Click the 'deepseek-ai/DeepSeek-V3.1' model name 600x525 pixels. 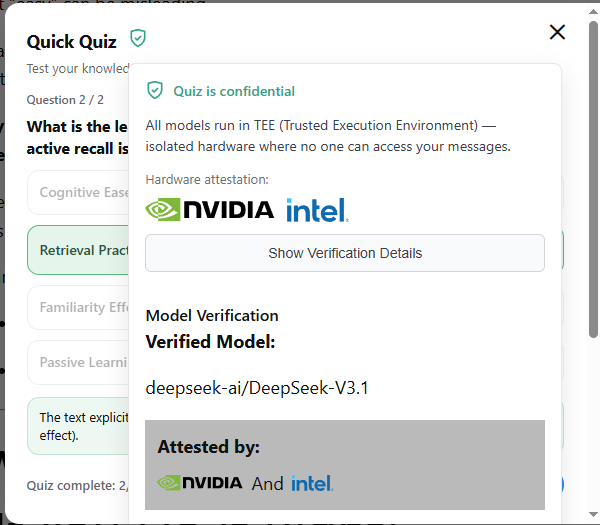click(x=257, y=388)
